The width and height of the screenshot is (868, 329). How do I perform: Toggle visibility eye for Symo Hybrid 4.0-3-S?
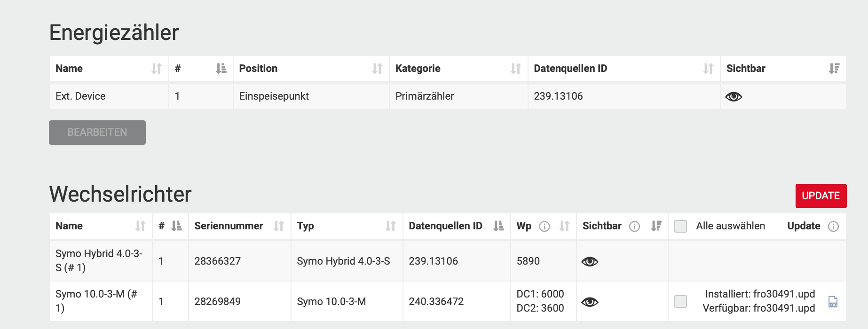click(590, 262)
